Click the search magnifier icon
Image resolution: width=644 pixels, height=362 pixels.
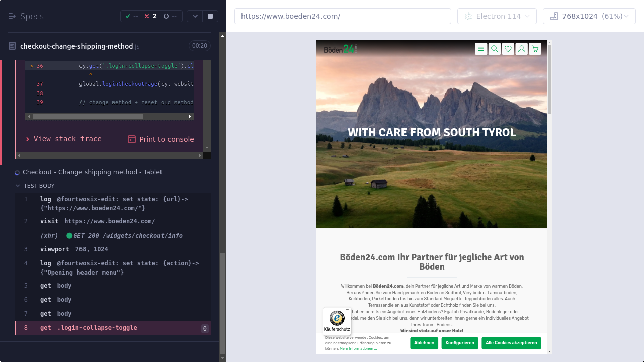(495, 49)
